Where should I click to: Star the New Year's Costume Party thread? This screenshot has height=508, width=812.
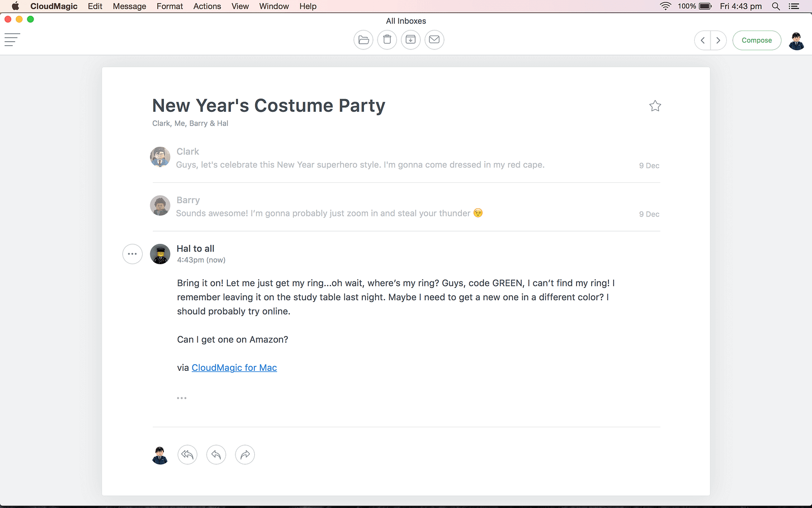click(x=655, y=106)
